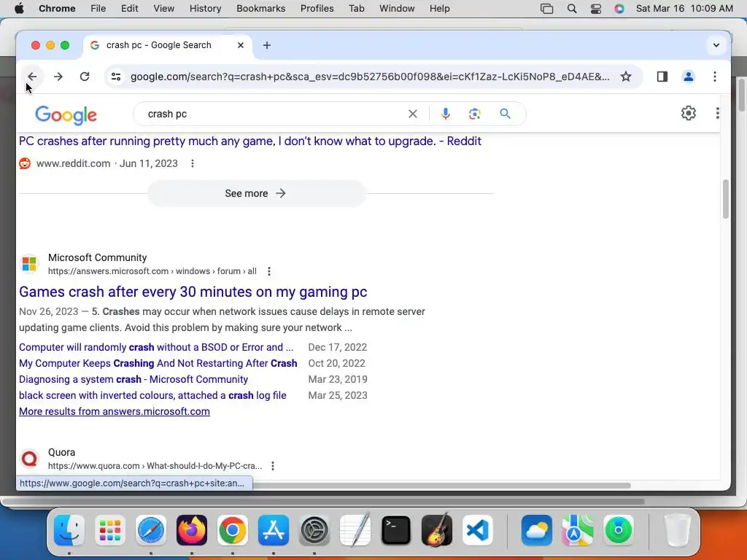Open 'black screen with inverted colours' link
Screen dimensions: 747x560
[152, 395]
